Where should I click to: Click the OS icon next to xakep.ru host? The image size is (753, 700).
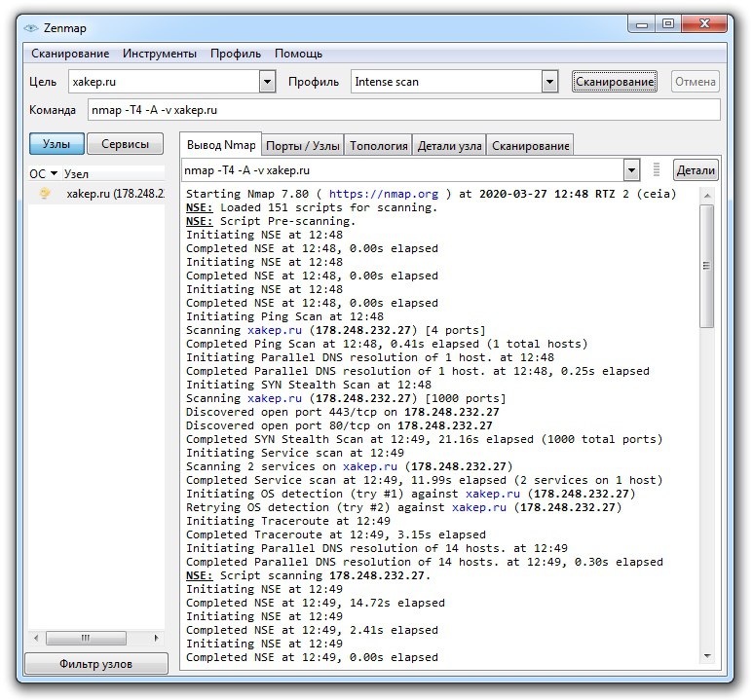[44, 194]
